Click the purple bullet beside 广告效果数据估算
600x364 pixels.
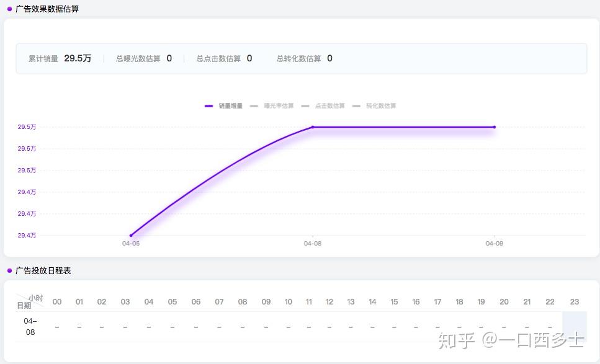(x=9, y=9)
